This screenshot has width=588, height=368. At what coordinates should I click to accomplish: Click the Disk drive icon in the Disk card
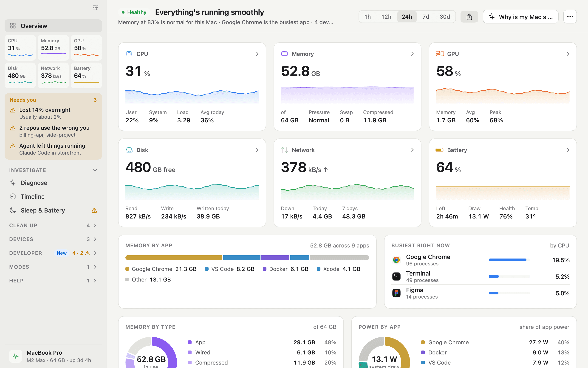coord(129,150)
